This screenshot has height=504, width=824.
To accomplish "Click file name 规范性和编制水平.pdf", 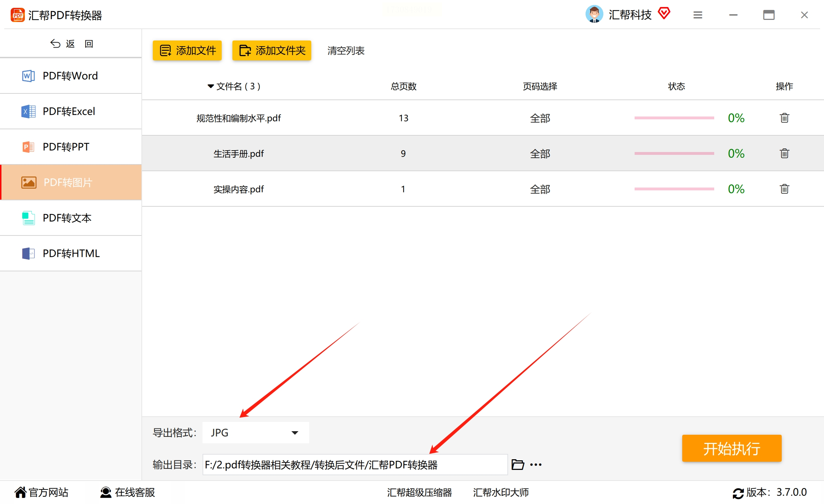I will (238, 118).
